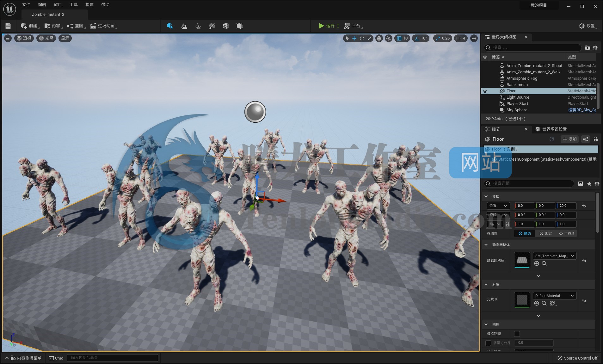Collapse the 材质 (Materials) section
Screen dimensions: 603x364
(x=486, y=285)
